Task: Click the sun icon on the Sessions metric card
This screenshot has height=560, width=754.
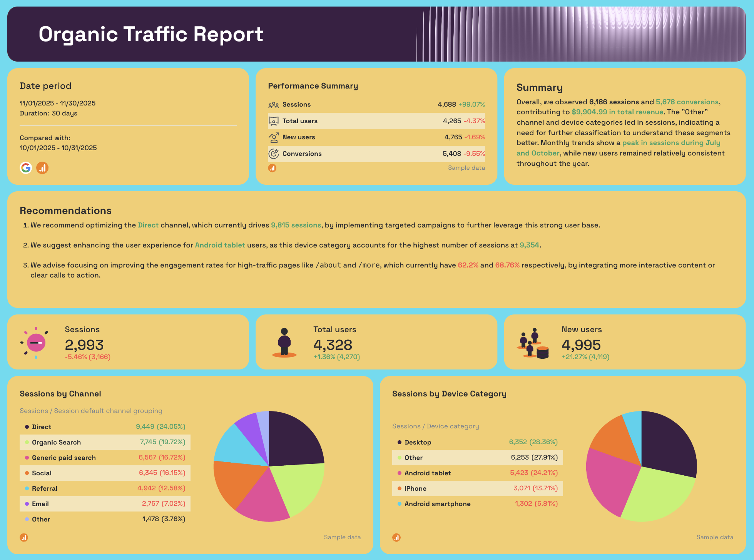Action: 37,342
